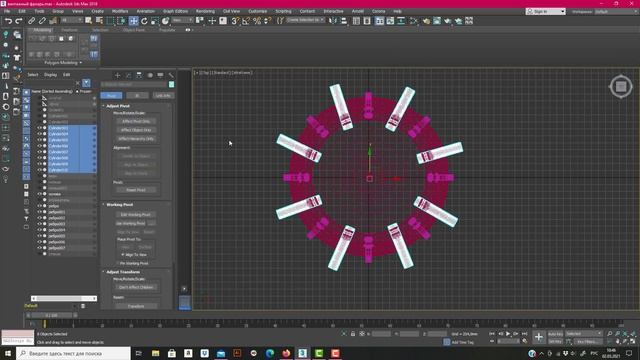Select the Link objects tool

(31, 21)
